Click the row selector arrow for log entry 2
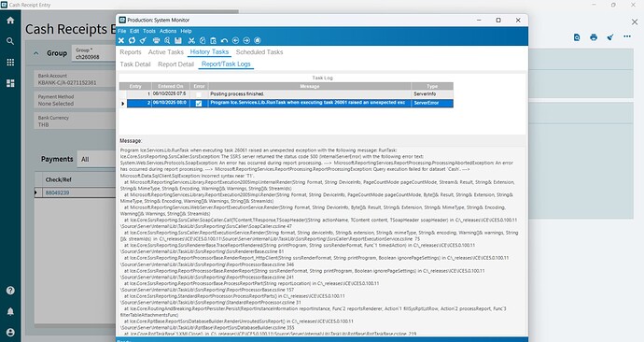Screen dimensions: 644x342 coord(123,103)
